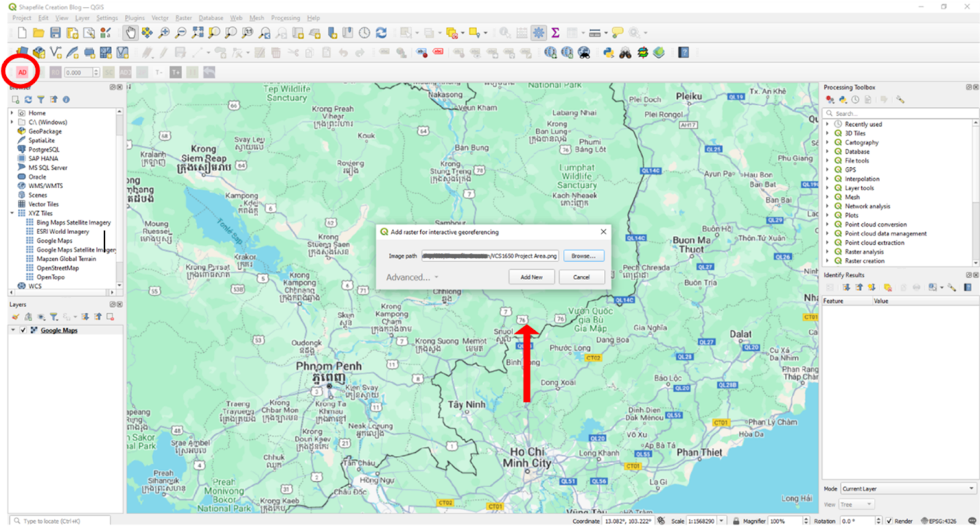Open the Layer menu
The width and height of the screenshot is (980, 527).
point(82,18)
